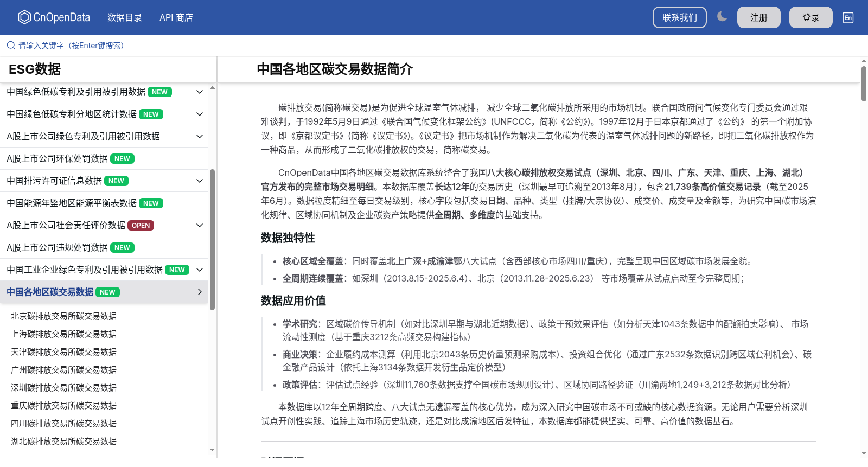This screenshot has height=467, width=868.
Task: Click the 全周期连续覆盖 bullet text
Action: pos(313,279)
